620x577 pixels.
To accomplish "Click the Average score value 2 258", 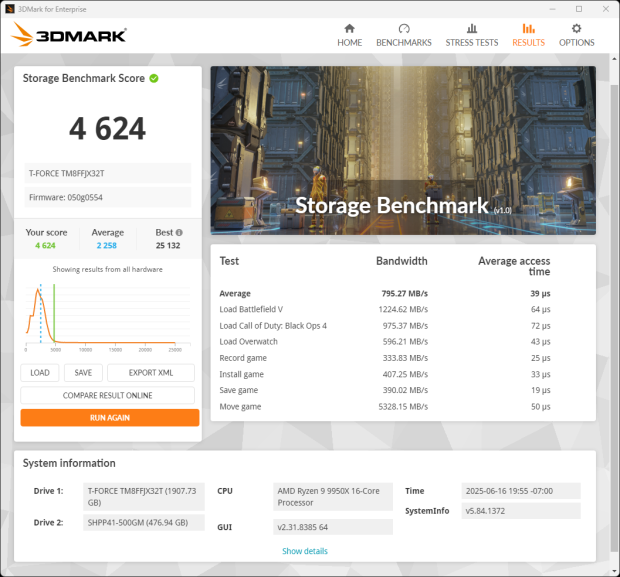I will (x=107, y=246).
